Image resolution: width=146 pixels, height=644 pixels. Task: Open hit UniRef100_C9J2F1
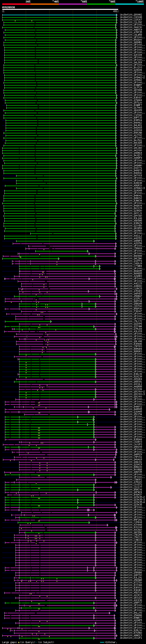tap(131, 638)
